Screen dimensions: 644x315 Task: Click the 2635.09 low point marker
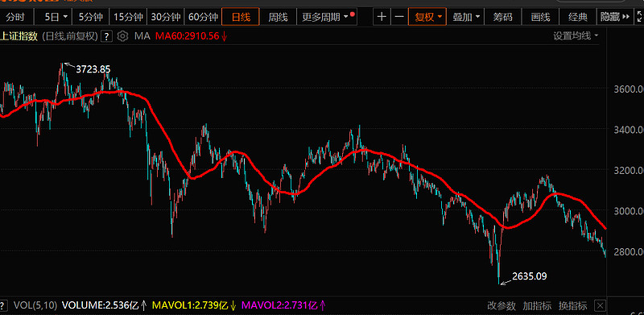530,276
